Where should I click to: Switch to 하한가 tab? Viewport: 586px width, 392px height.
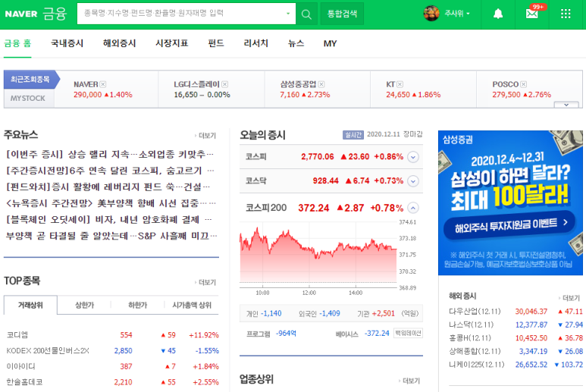coord(137,306)
